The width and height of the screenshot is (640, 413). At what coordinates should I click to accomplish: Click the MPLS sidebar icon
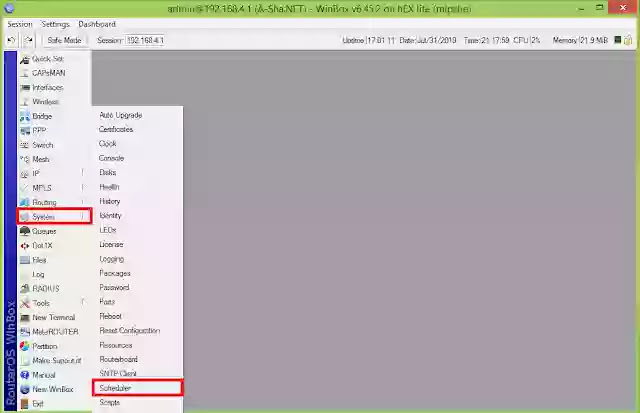point(24,188)
